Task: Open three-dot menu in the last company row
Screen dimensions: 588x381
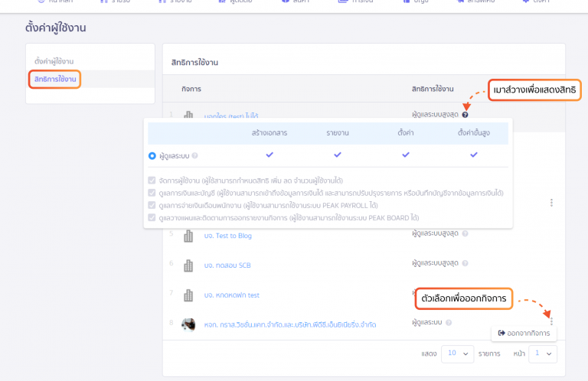Action: 551,321
